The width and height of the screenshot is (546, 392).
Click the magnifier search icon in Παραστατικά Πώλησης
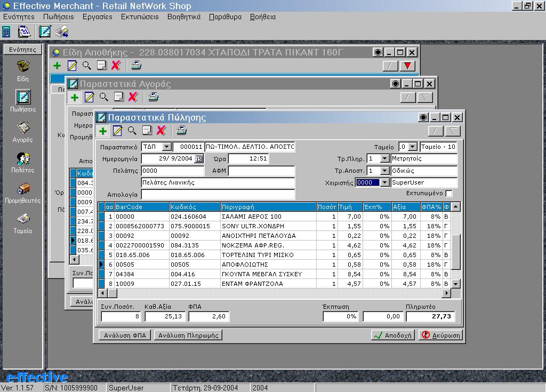point(132,131)
